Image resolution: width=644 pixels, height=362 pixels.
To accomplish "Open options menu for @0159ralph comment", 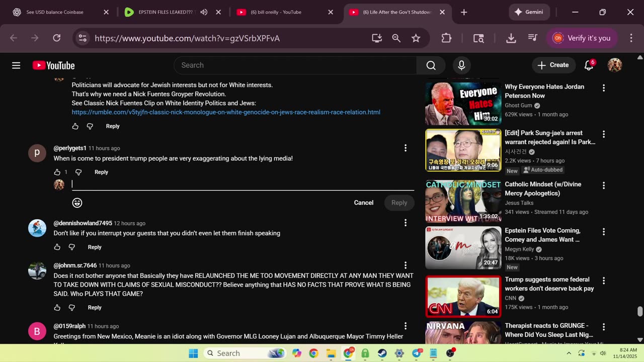I will 406,326.
